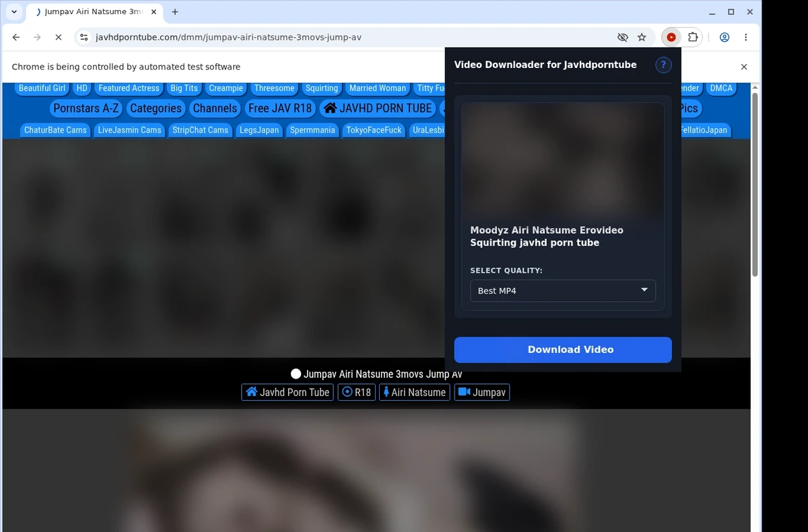Click the Jumpav channel tag
The height and width of the screenshot is (532, 808).
(x=482, y=392)
